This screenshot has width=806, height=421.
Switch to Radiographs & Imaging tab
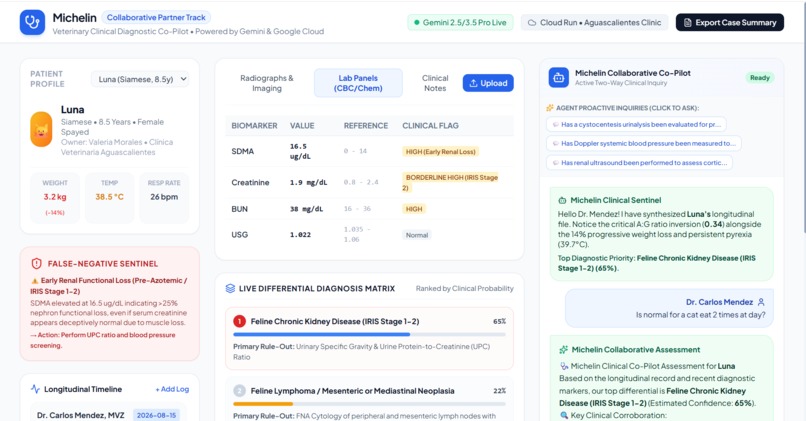pyautogui.click(x=266, y=83)
